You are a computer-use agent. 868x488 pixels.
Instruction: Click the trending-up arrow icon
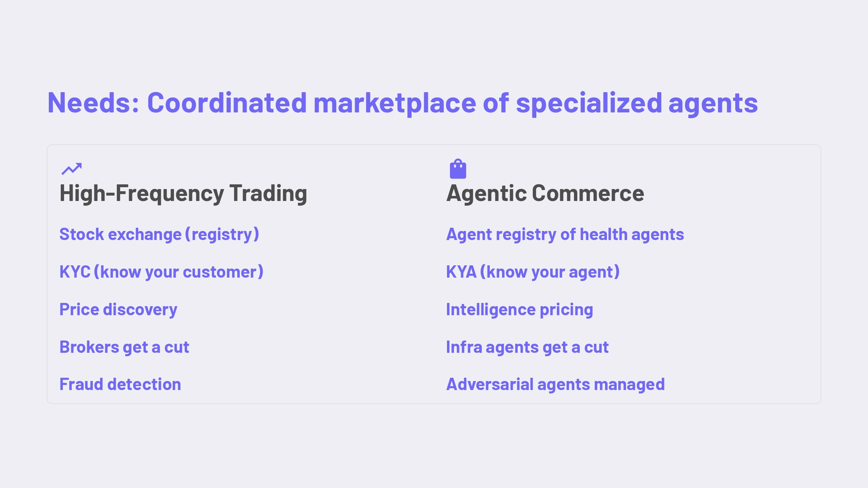[x=72, y=169]
